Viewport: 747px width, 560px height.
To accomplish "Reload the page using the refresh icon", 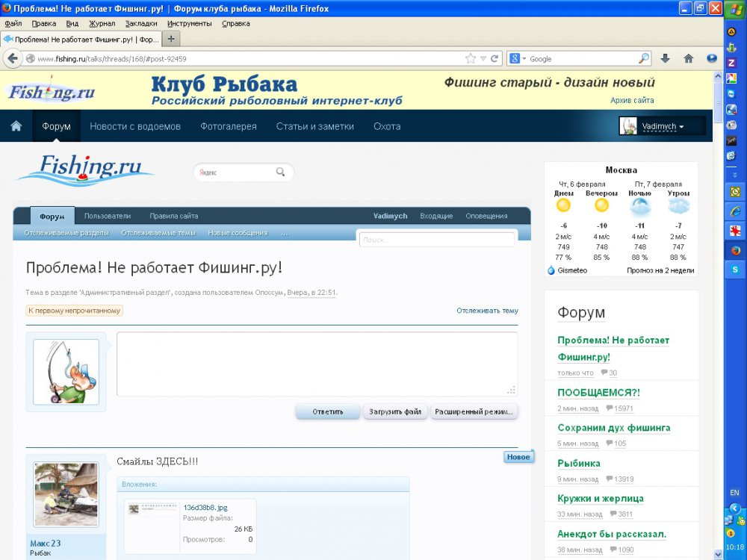I will 494,58.
